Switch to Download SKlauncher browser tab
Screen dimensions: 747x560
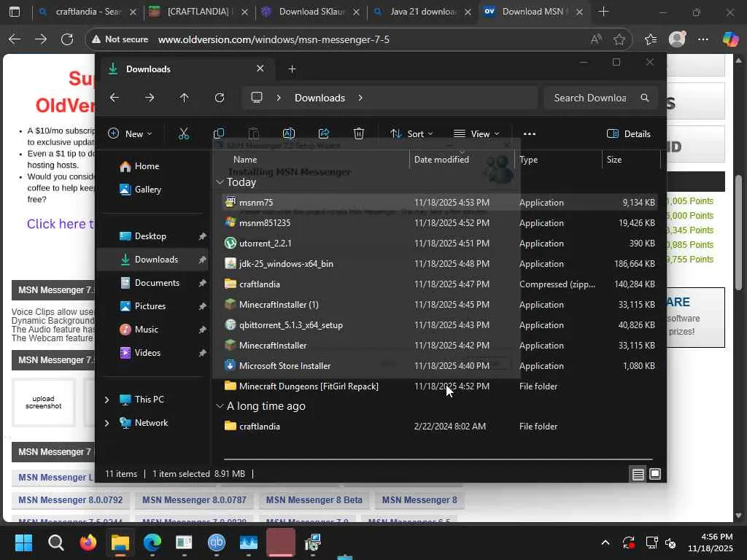tap(311, 12)
